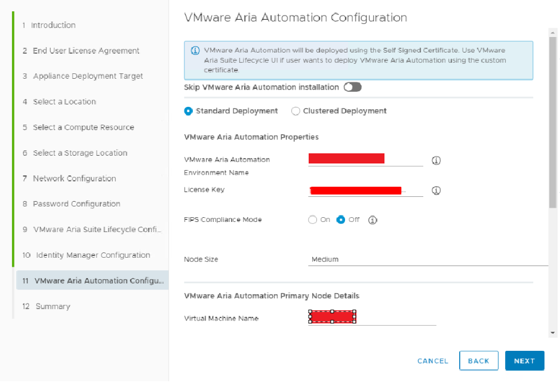This screenshot has width=560, height=392.
Task: Click the License Key label
Action: click(x=204, y=190)
